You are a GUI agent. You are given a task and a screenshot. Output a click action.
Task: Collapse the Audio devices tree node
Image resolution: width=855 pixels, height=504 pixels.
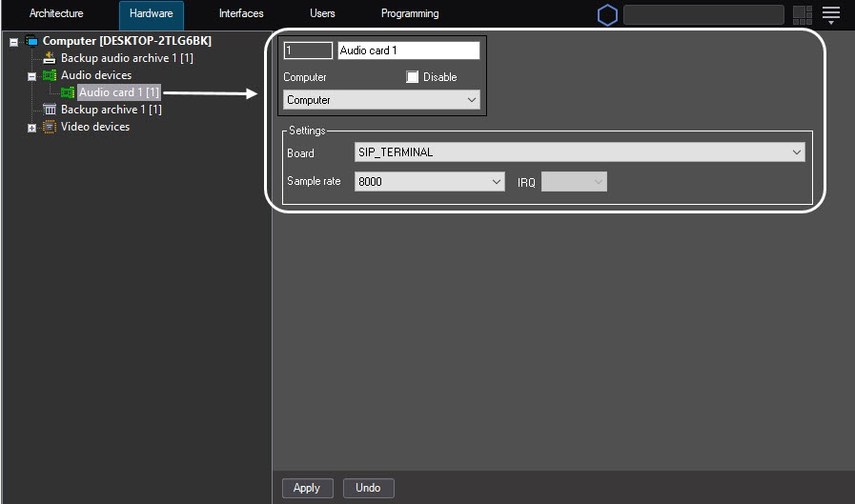[31, 76]
